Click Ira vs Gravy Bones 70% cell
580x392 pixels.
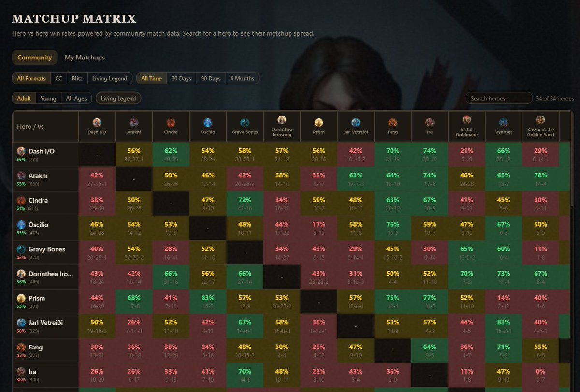pos(245,375)
